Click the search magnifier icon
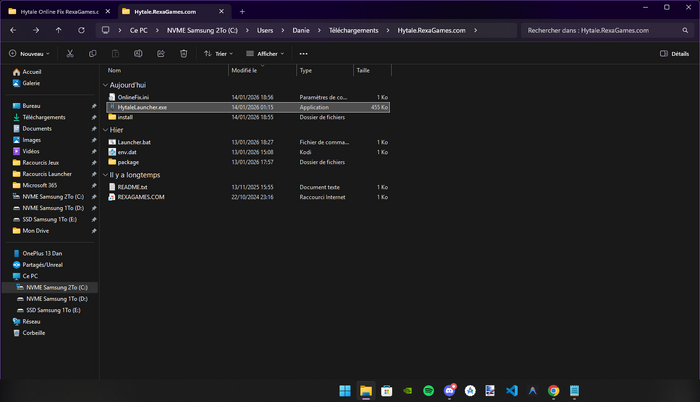 point(685,30)
